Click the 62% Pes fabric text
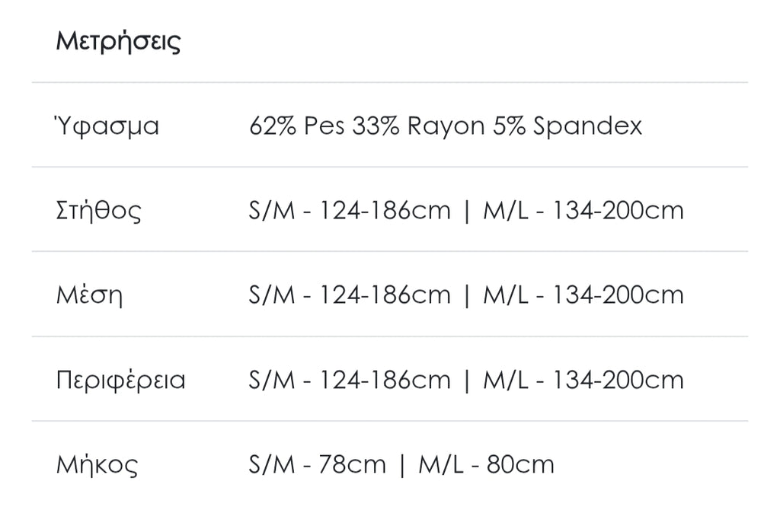The width and height of the screenshot is (780, 532). 297,126
